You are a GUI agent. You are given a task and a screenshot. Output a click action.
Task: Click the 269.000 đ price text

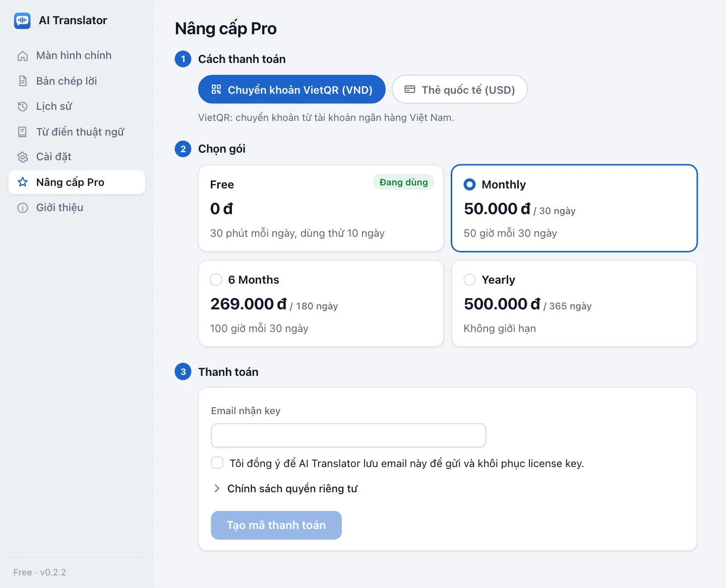249,304
